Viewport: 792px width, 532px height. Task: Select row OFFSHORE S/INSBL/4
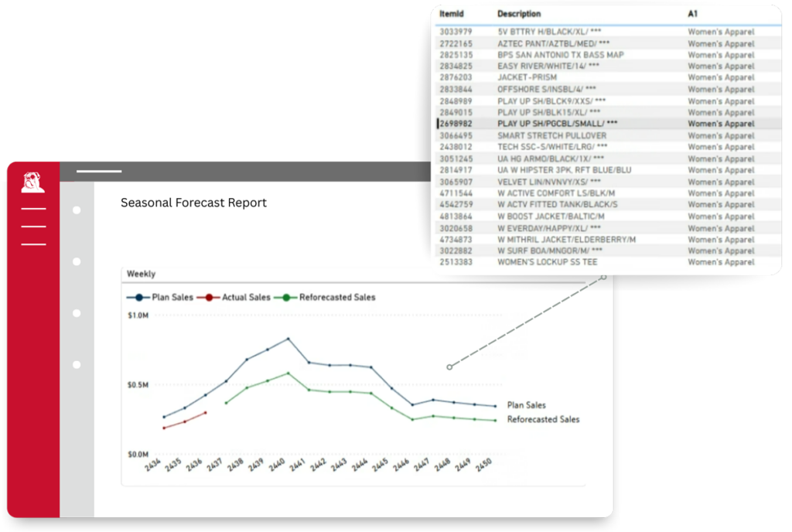pos(608,90)
